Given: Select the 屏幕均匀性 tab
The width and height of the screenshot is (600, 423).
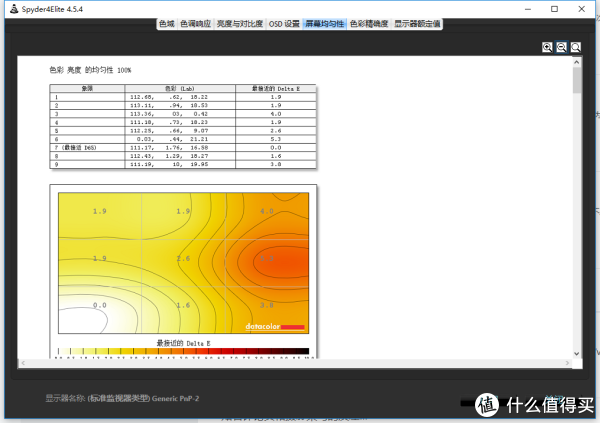Looking at the screenshot, I should click(x=325, y=23).
